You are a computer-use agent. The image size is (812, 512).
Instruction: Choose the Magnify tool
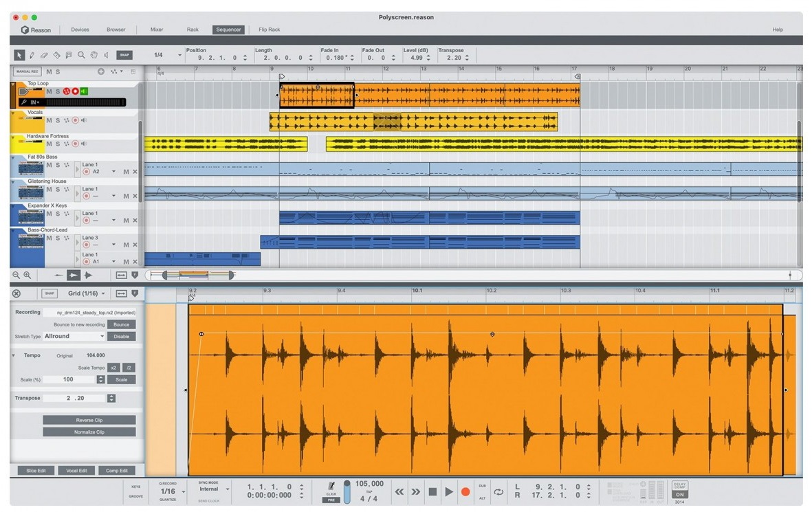(x=81, y=55)
